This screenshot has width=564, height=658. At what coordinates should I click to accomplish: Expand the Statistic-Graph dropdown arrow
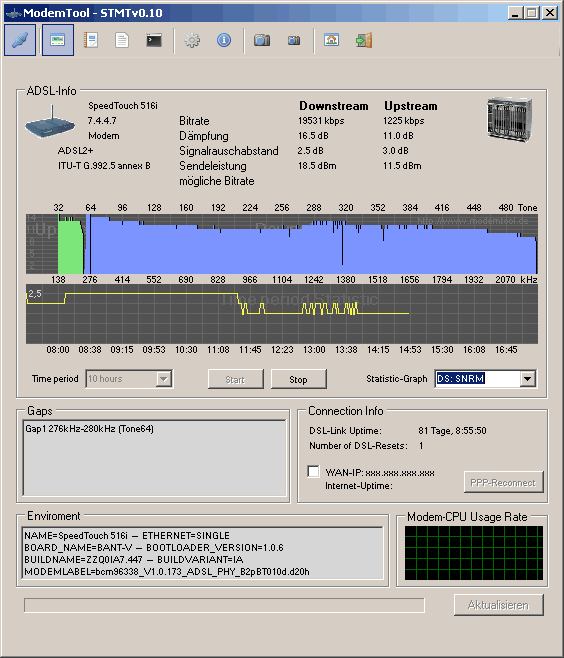tap(527, 379)
